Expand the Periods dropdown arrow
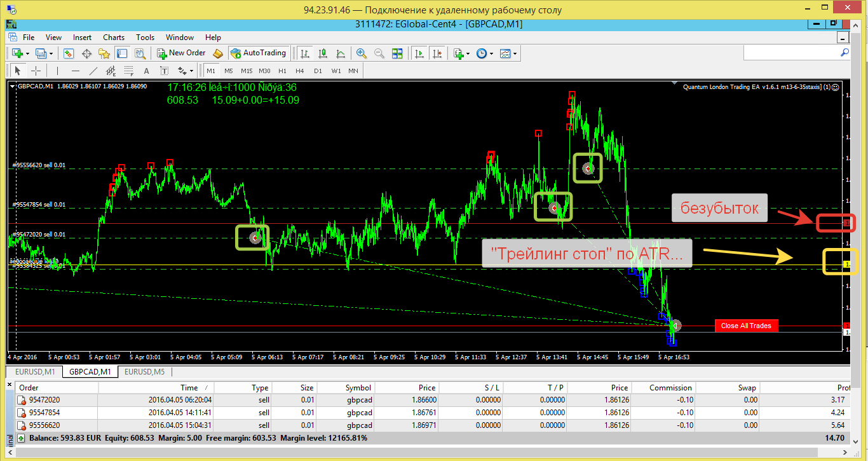 tap(492, 53)
